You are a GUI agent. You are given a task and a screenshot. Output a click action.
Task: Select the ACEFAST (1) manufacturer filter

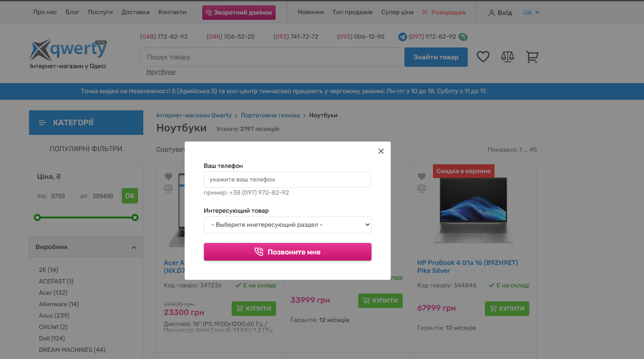click(56, 282)
